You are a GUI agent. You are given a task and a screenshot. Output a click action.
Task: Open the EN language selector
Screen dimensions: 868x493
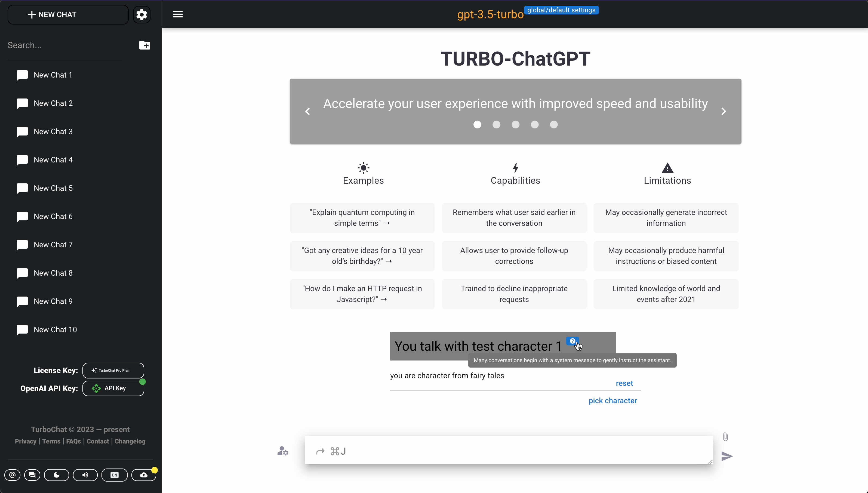tap(115, 475)
